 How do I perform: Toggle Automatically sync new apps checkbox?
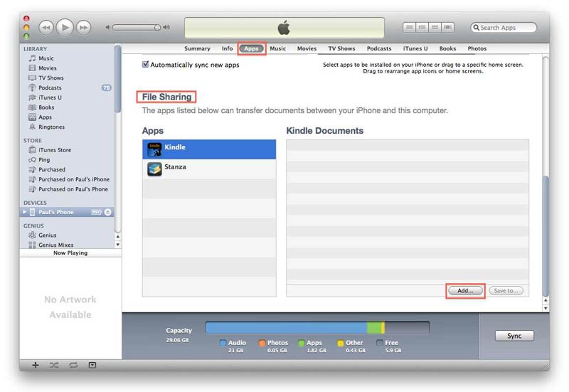(x=146, y=64)
